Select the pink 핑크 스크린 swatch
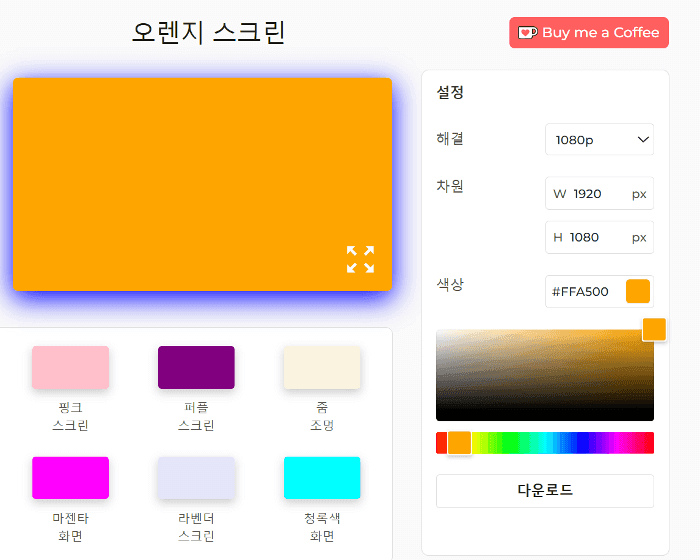Screen dimensions: 700x560 tap(71, 367)
